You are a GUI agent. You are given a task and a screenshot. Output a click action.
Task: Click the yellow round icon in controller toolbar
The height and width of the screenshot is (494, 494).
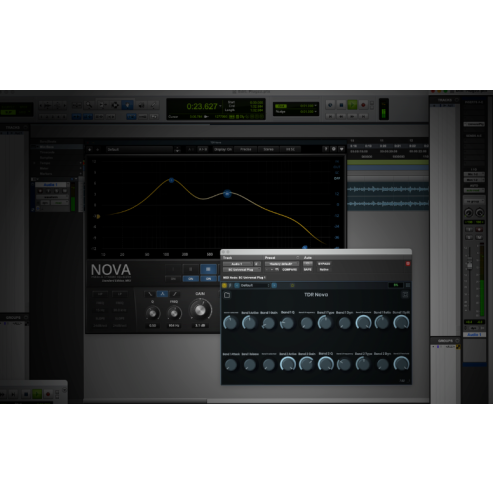coord(224,285)
